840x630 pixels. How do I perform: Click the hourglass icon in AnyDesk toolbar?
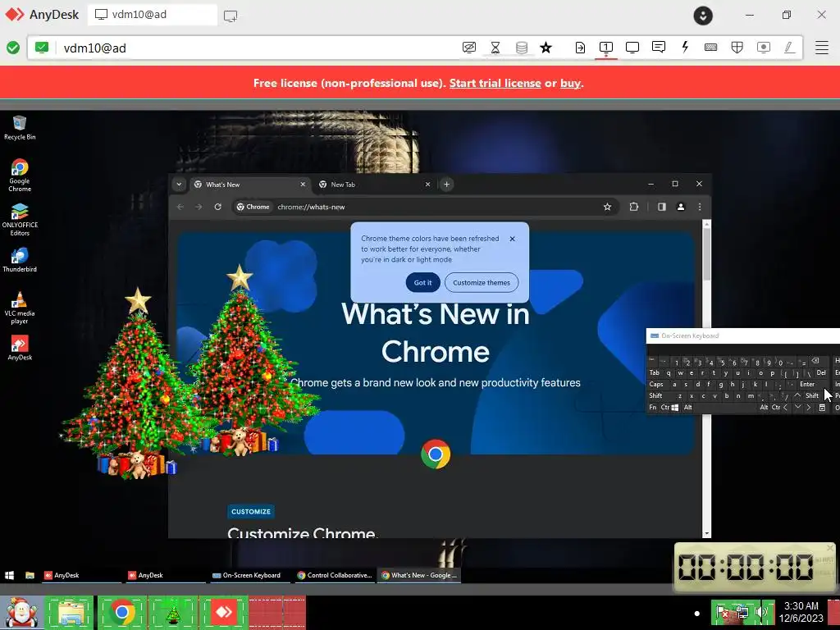pyautogui.click(x=495, y=48)
